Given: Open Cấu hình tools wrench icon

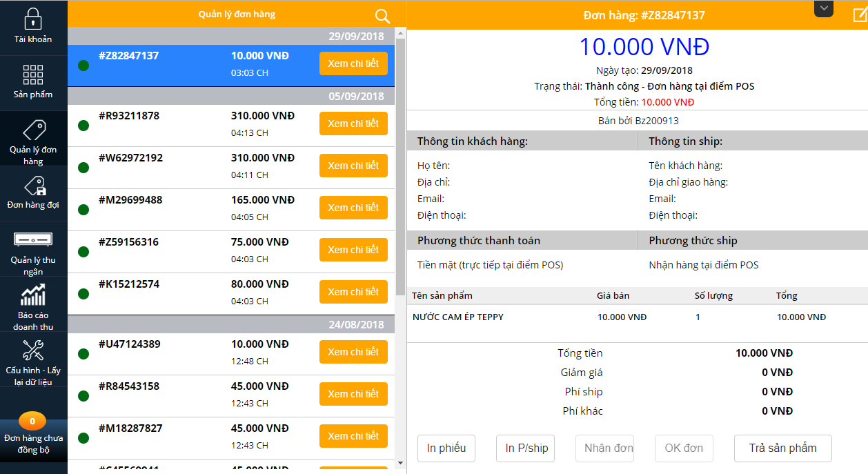Looking at the screenshot, I should 33,350.
